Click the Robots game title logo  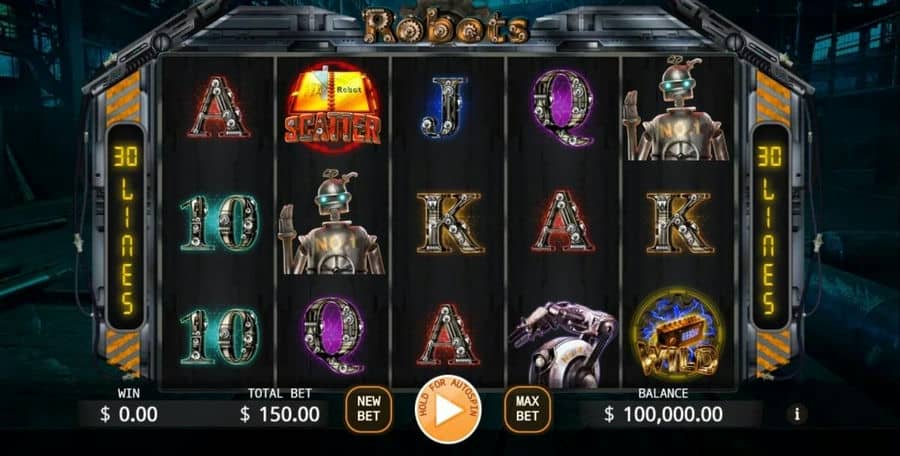pyautogui.click(x=445, y=26)
